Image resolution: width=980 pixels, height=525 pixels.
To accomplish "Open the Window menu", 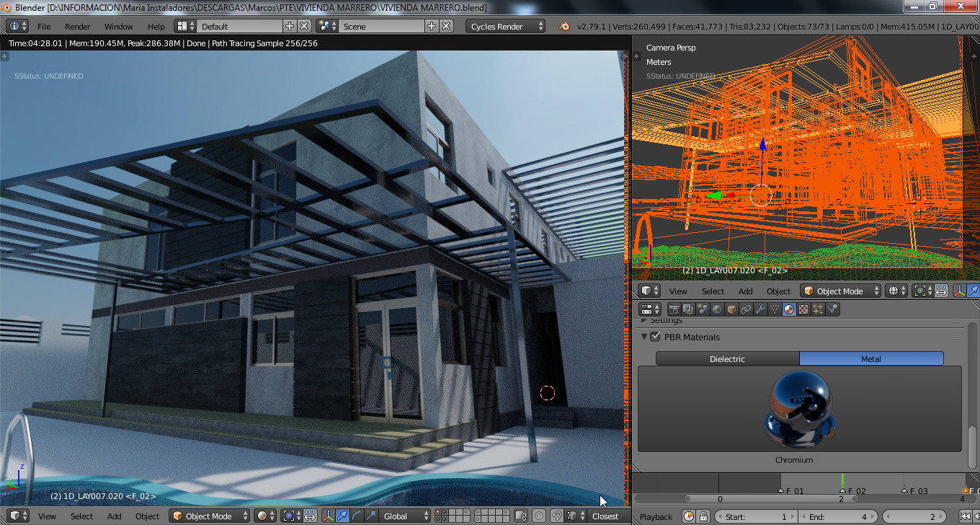I will pos(118,27).
